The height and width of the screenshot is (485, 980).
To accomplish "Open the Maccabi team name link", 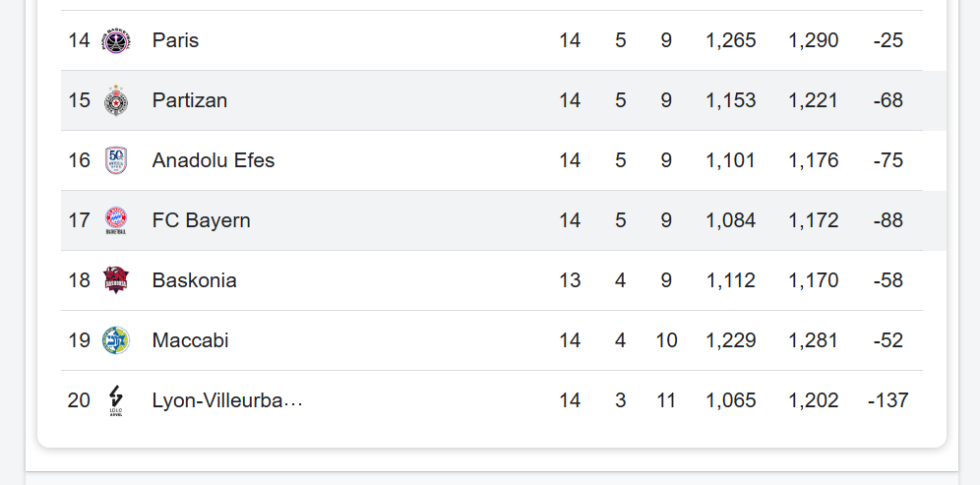I will [191, 340].
